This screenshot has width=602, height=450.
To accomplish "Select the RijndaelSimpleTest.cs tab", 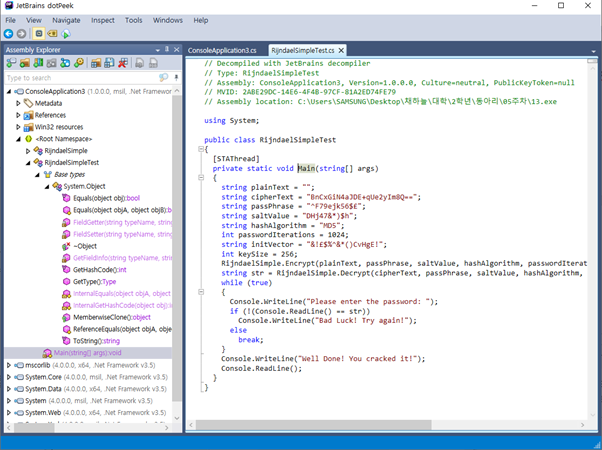I will click(x=303, y=51).
